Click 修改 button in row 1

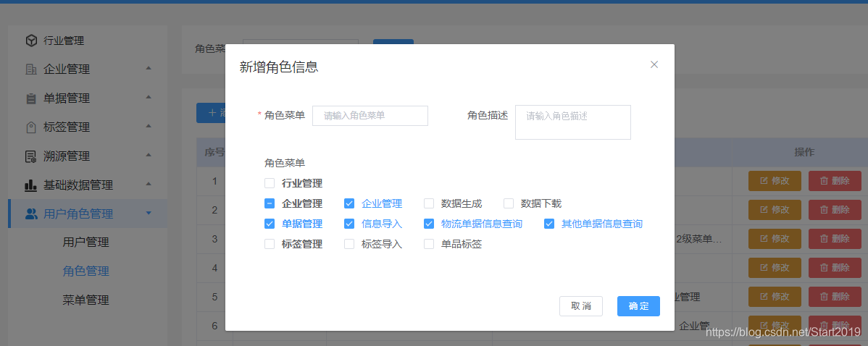point(775,181)
